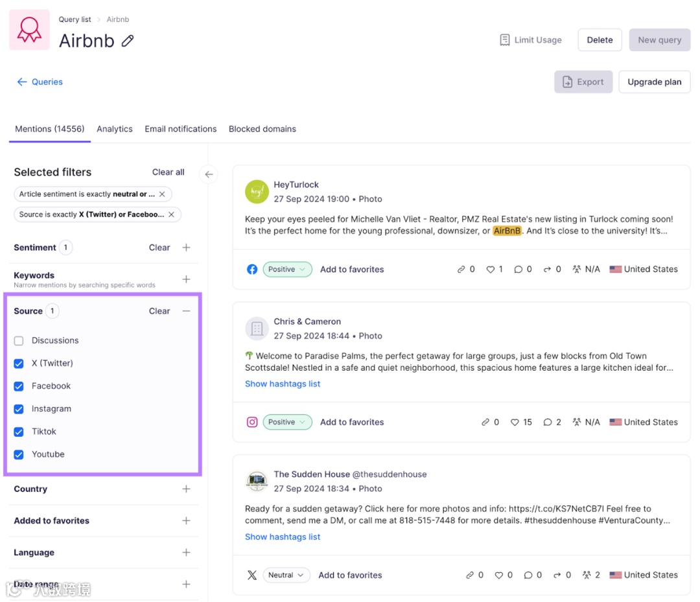700x602 pixels.
Task: Collapse the Source filter section
Action: click(186, 311)
